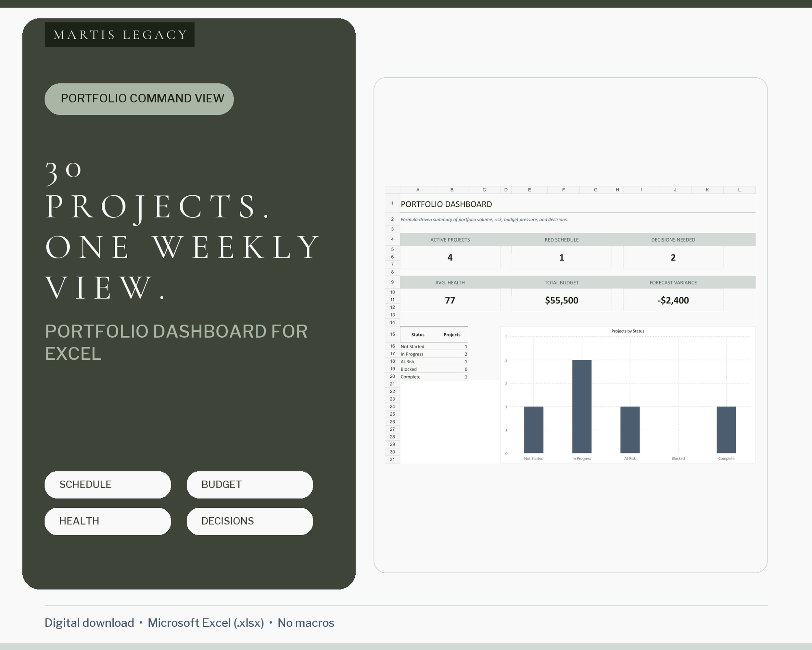Click the Projects table column header
The image size is (812, 650).
(452, 335)
